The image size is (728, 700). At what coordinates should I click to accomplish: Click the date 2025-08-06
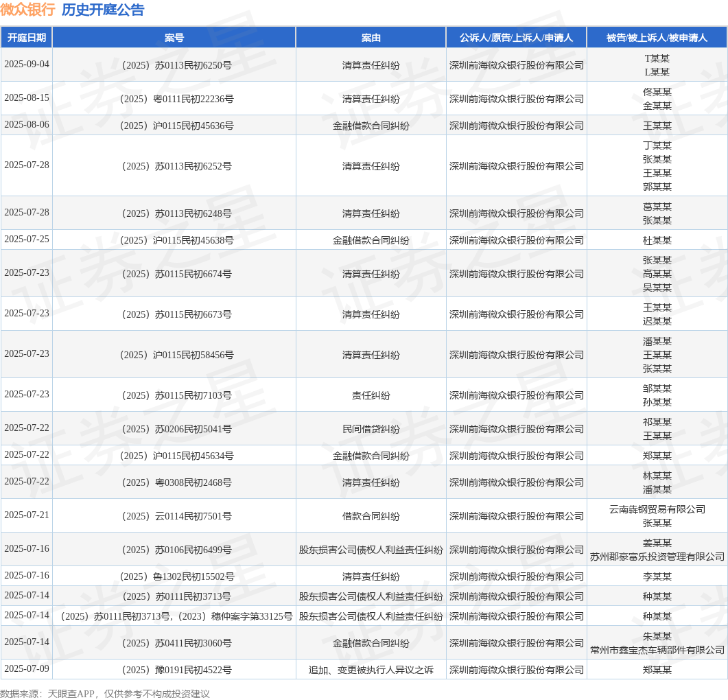pos(27,124)
